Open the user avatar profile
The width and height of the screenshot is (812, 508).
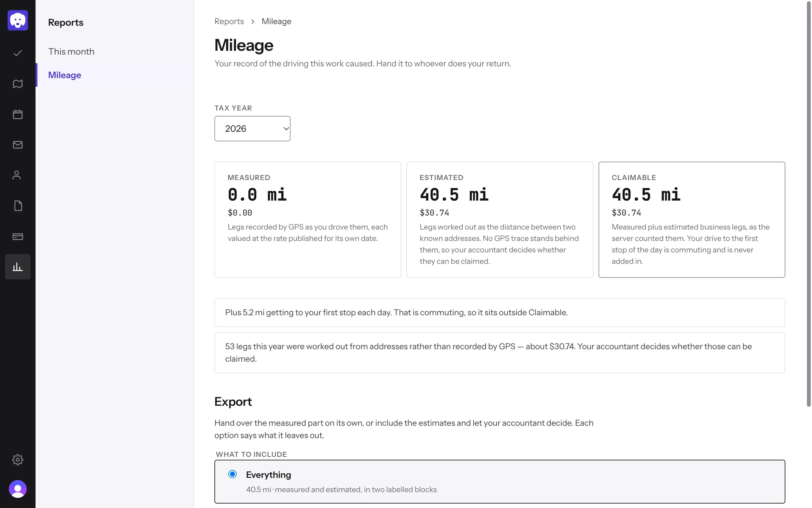click(x=18, y=489)
